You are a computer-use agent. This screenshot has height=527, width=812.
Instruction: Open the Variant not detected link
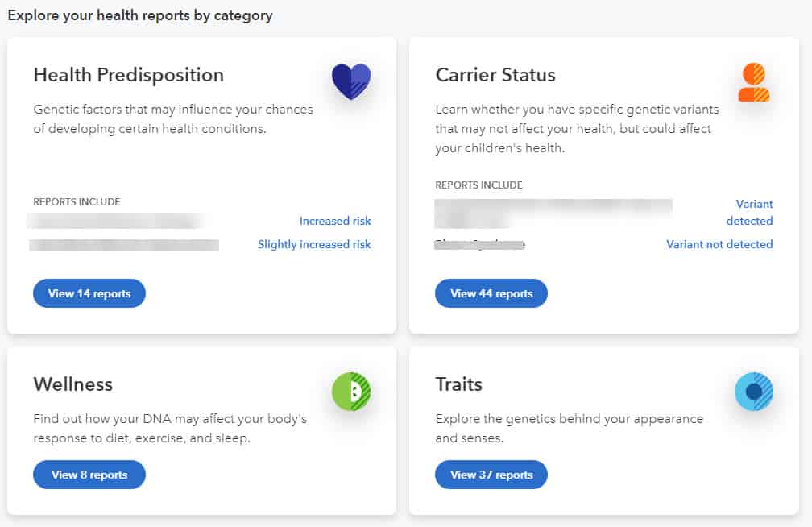click(x=719, y=245)
